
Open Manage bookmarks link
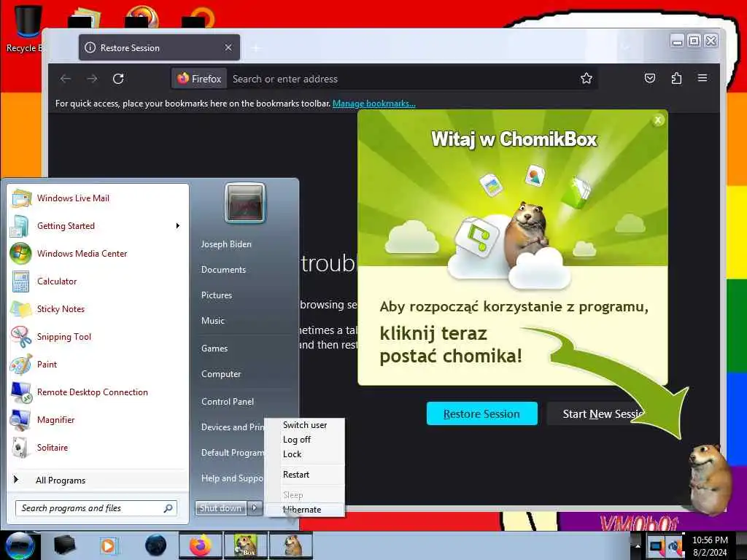pos(374,104)
